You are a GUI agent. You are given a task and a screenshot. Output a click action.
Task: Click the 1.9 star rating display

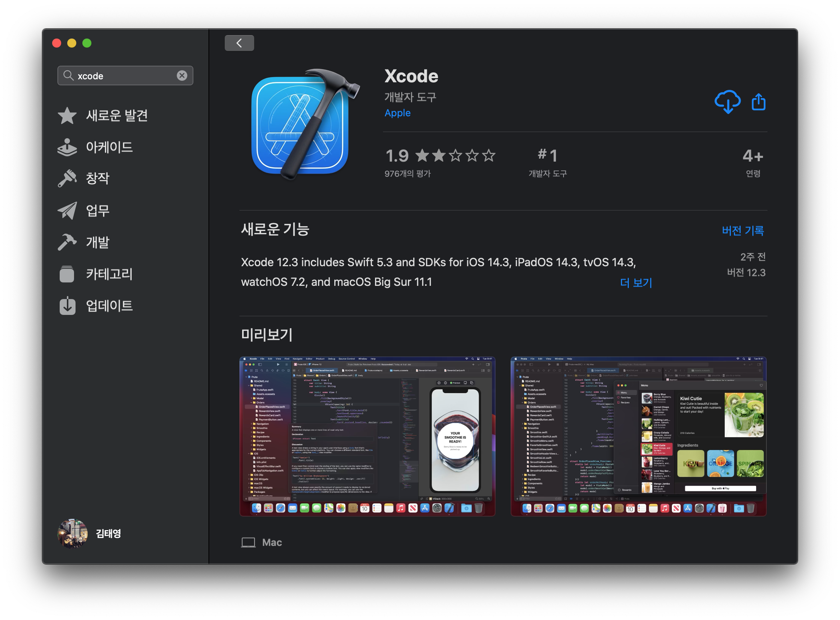pyautogui.click(x=440, y=156)
